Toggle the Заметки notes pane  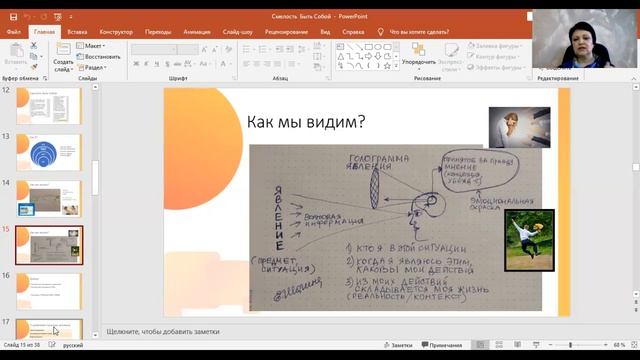click(x=398, y=345)
